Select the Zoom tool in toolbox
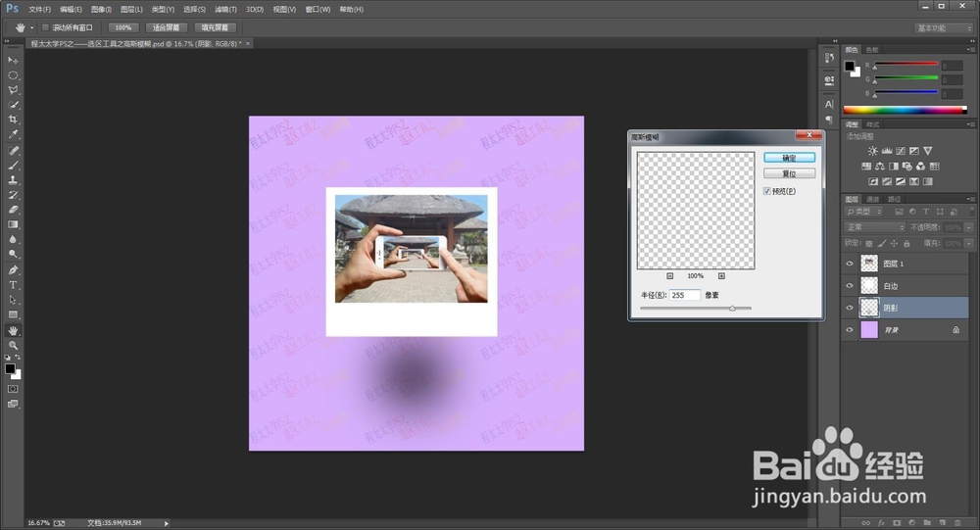 click(x=13, y=346)
